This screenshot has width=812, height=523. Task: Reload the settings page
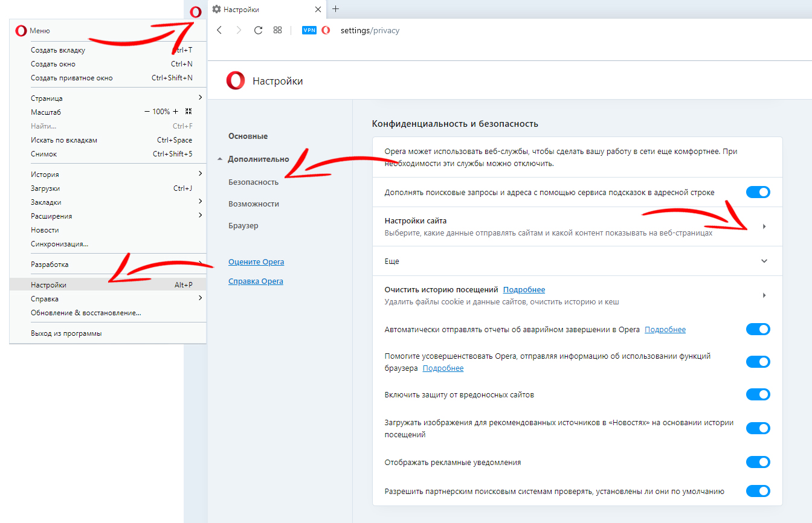tap(258, 30)
